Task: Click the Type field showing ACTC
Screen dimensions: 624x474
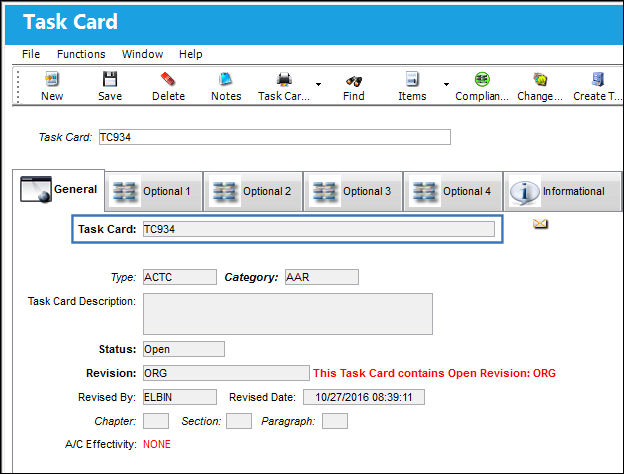Action: coord(180,277)
